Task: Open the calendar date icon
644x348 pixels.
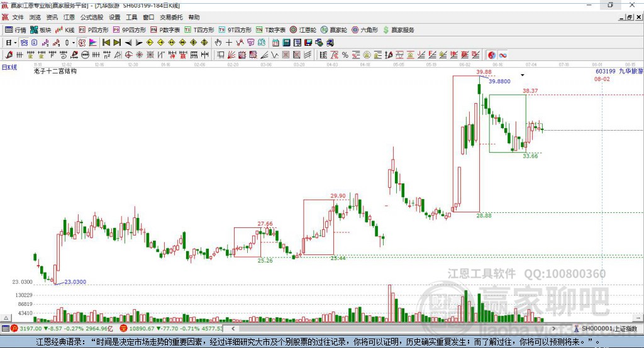Action: 275,43
